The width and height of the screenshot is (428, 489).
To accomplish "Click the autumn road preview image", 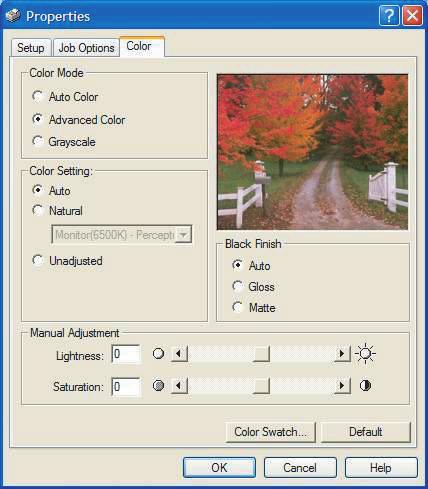I will click(312, 152).
